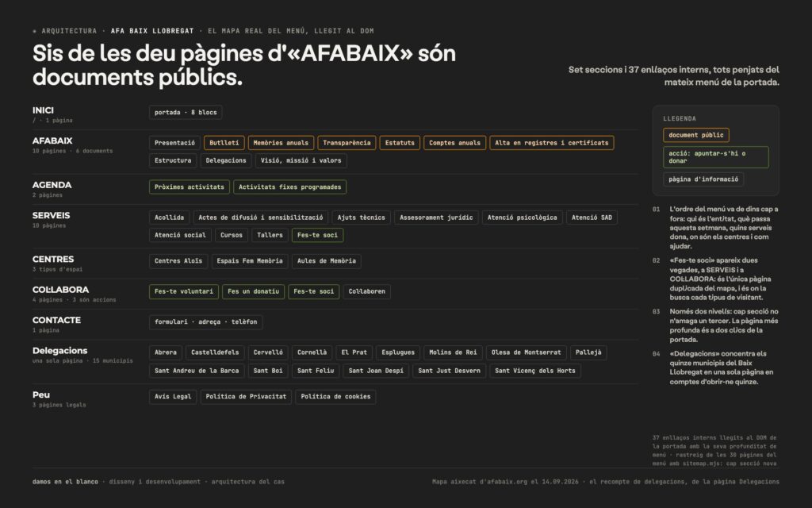This screenshot has width=812, height=508.
Task: Select the AGENDA section heading
Action: [x=52, y=185]
